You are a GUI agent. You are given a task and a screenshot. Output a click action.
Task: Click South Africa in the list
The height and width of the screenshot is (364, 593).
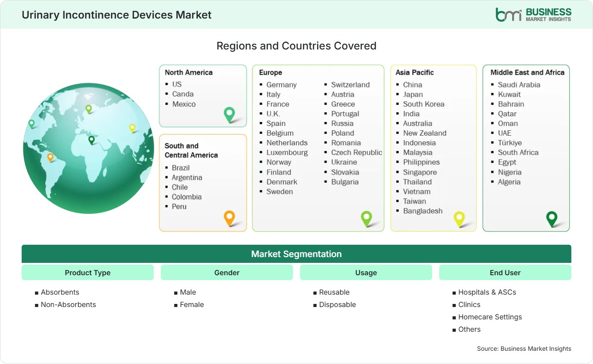coord(518,152)
